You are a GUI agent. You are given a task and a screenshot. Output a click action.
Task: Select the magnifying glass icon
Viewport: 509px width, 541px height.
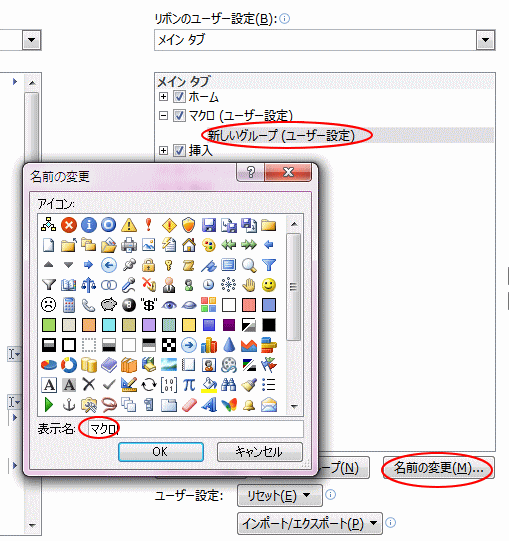[249, 265]
